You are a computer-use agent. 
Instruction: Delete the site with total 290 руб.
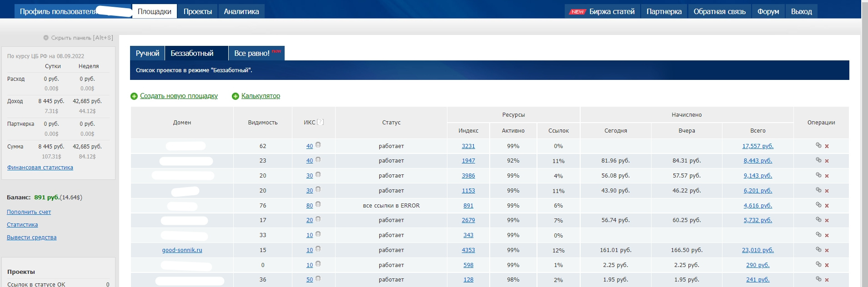coord(827,265)
